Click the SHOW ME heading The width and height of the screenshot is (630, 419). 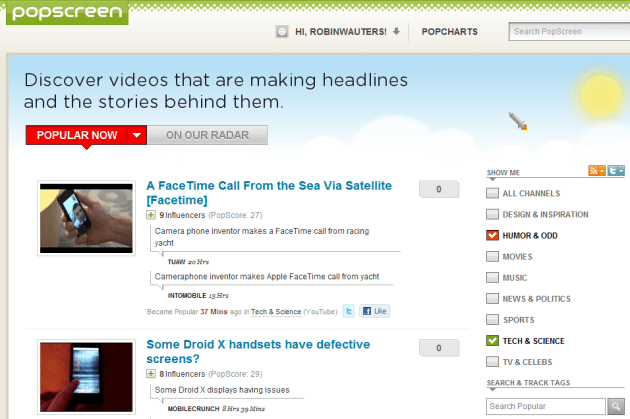tap(503, 172)
